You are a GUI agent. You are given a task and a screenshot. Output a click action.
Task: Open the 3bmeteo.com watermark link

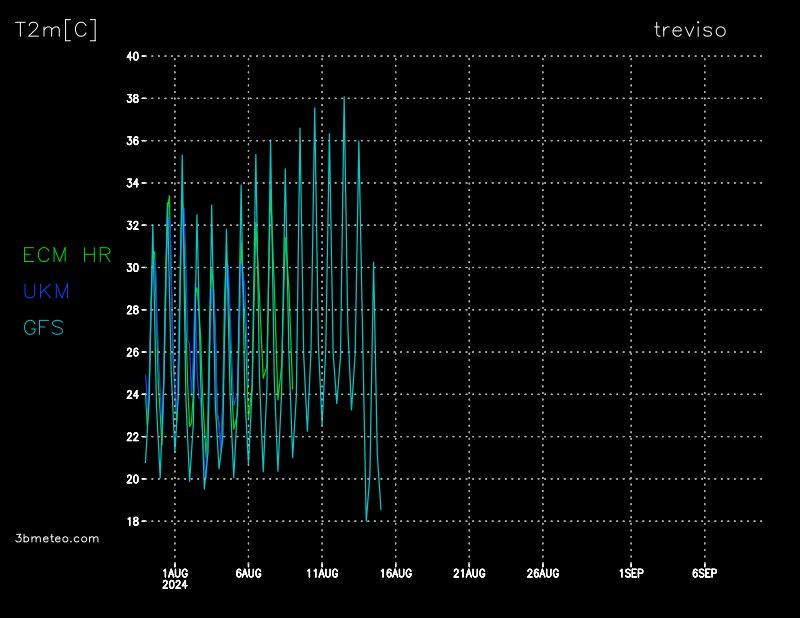(x=57, y=538)
